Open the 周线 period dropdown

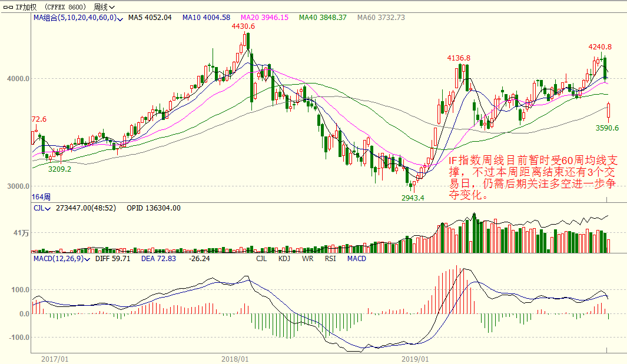click(104, 7)
